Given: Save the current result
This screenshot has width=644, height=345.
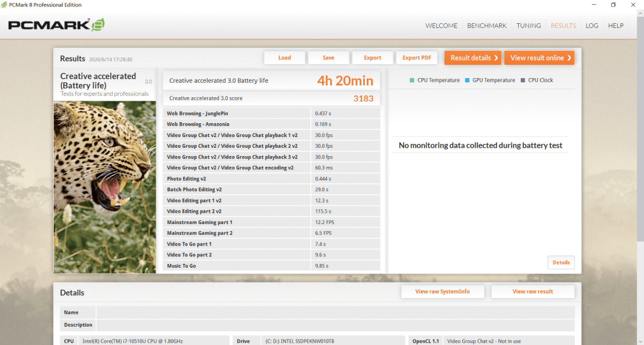Looking at the screenshot, I should coord(329,58).
